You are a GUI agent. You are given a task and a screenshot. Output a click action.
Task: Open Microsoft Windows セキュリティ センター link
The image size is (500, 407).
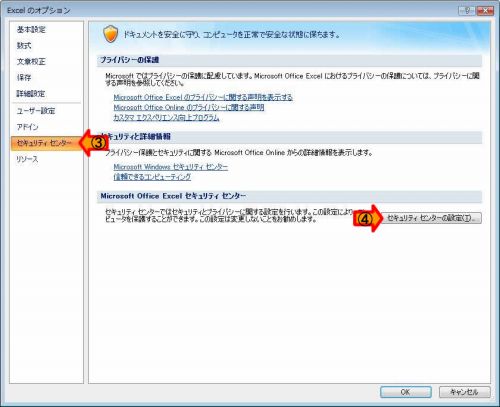pyautogui.click(x=171, y=167)
